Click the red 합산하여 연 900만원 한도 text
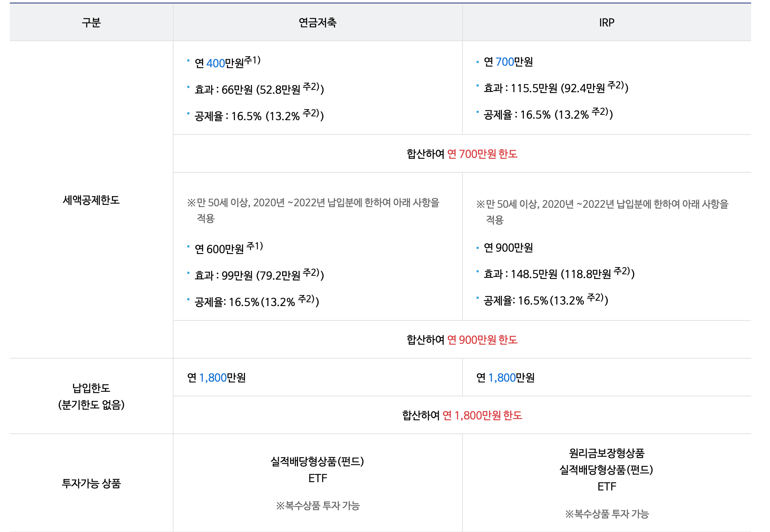This screenshot has height=532, width=770. tap(462, 339)
